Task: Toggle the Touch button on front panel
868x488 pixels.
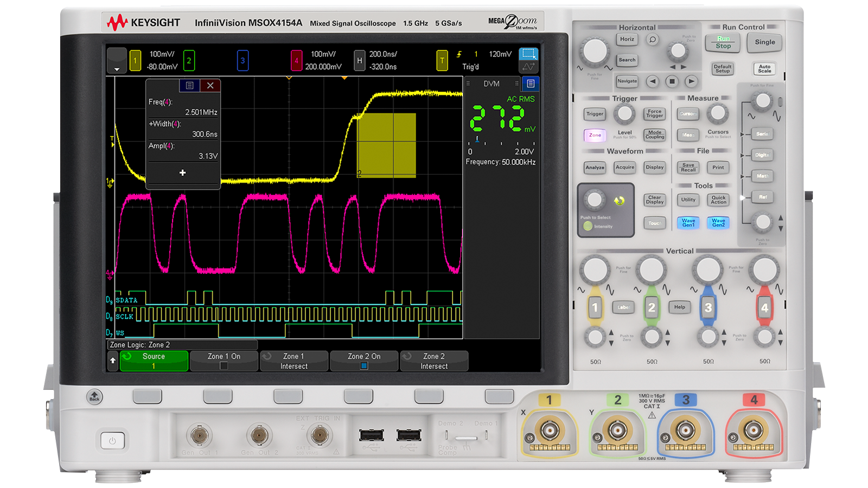Action: (x=655, y=223)
